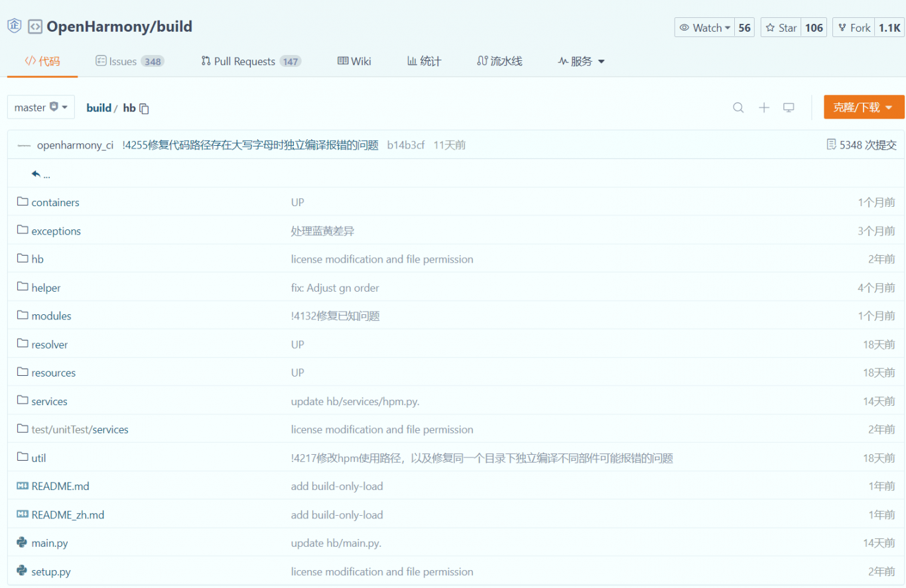Open the OpenHarmony/build repository title link

click(x=119, y=27)
